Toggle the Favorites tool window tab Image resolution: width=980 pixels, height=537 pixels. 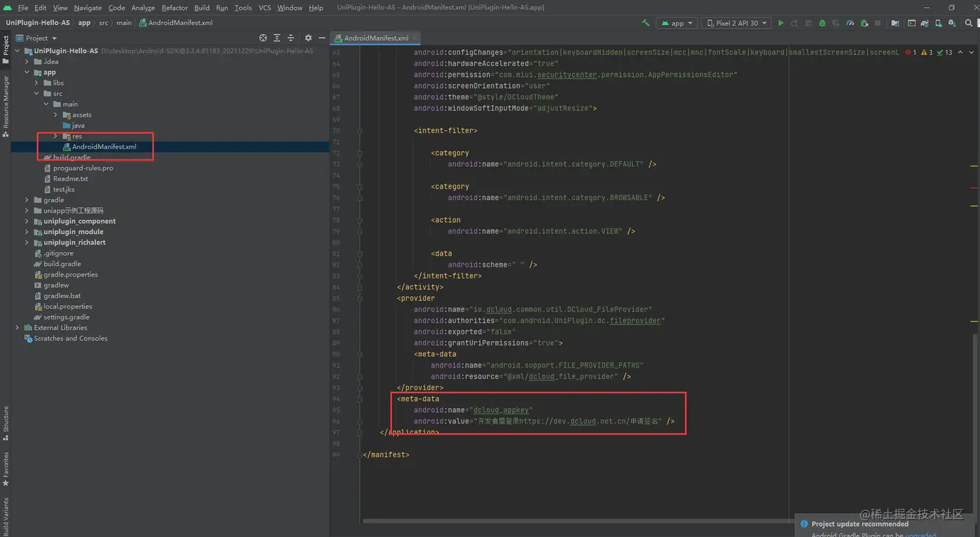(6, 469)
